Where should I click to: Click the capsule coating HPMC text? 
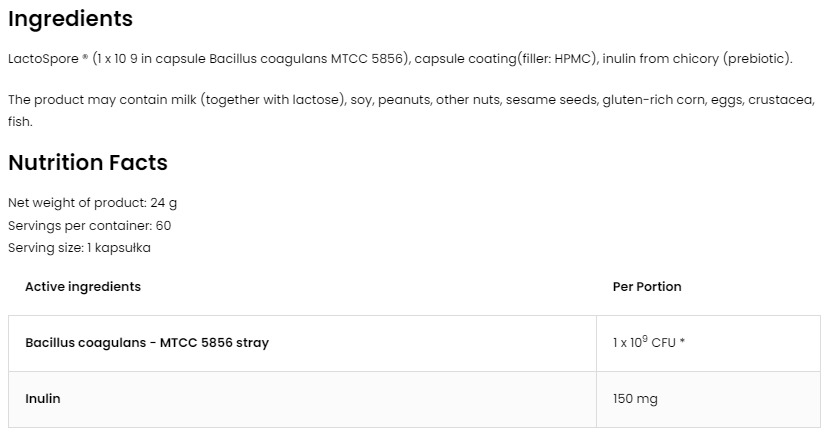(x=503, y=58)
